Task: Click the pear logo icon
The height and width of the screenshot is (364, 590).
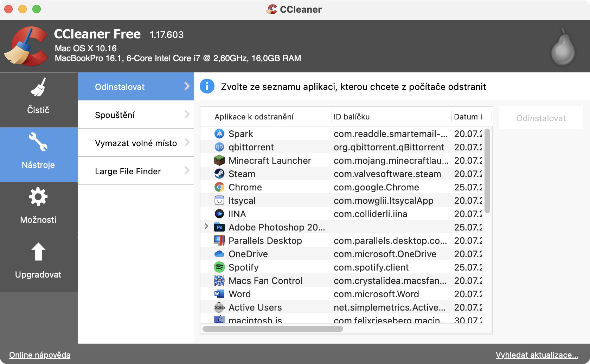Action: (x=563, y=47)
